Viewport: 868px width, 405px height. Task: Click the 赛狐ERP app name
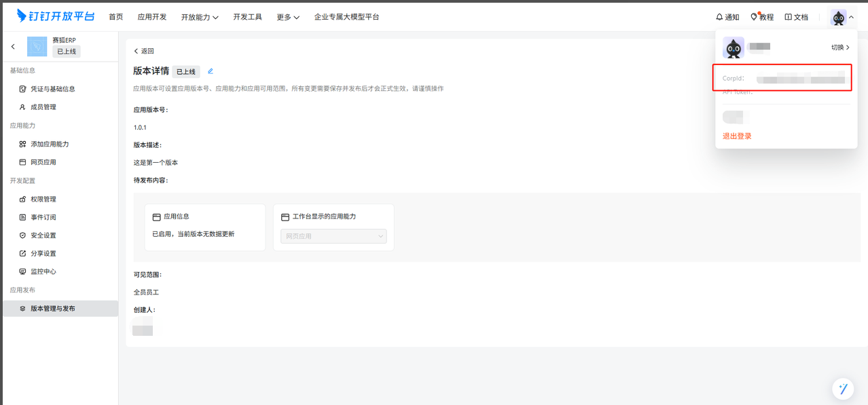64,40
